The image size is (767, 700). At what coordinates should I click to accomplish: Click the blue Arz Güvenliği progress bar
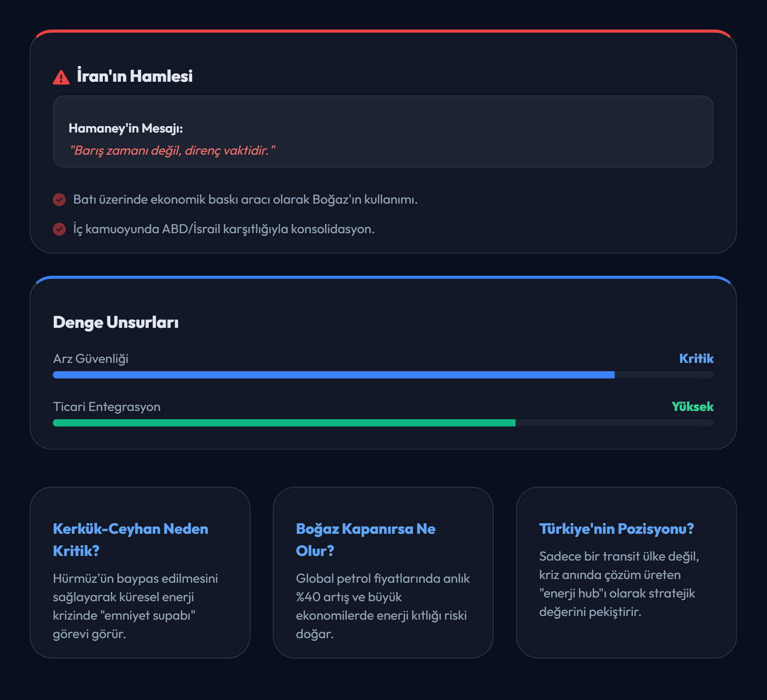tap(334, 375)
